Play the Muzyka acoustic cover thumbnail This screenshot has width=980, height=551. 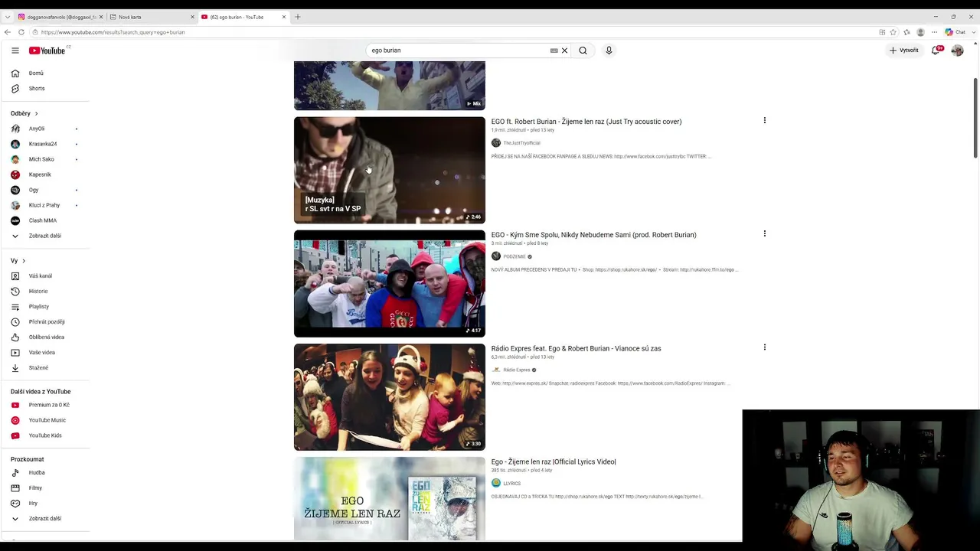pyautogui.click(x=390, y=170)
